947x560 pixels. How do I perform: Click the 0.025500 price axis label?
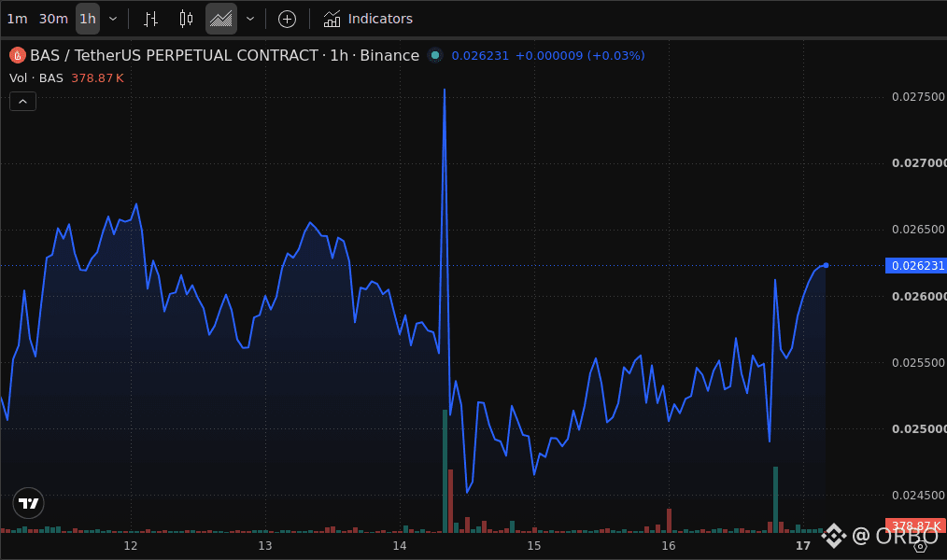tap(918, 363)
